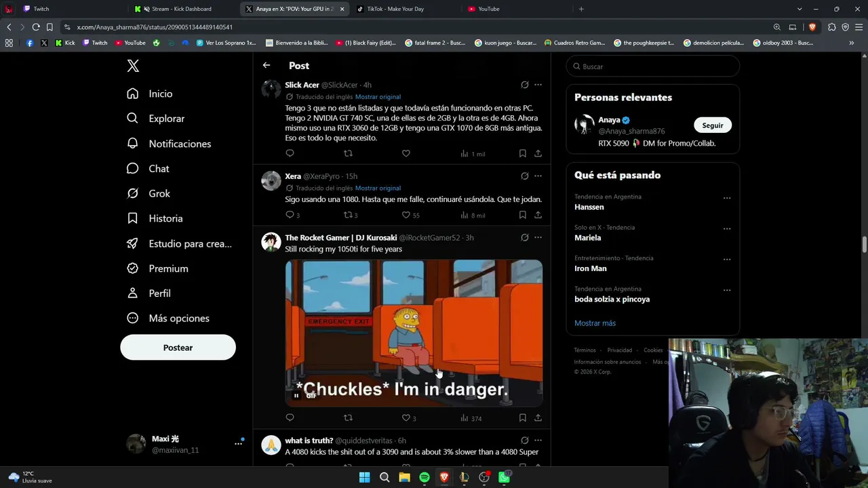Click the Buscar search field on X
868x488 pixels.
tap(652, 66)
